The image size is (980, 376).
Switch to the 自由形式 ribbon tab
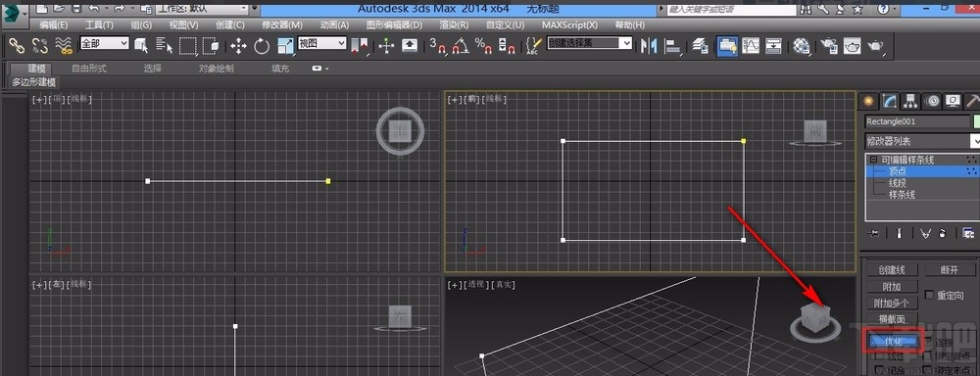(x=89, y=69)
